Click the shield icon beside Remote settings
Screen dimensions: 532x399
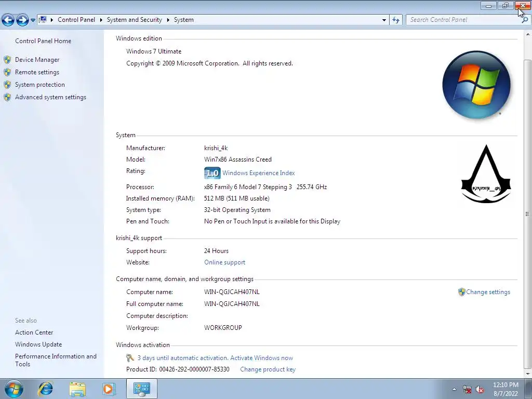pyautogui.click(x=7, y=72)
